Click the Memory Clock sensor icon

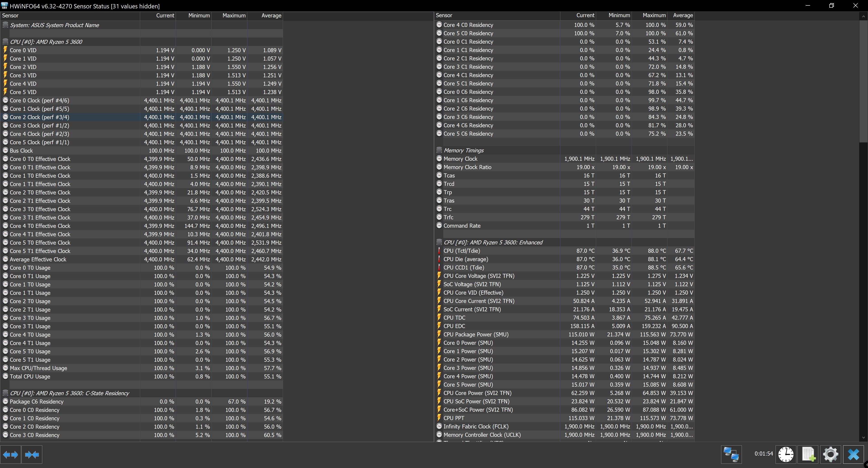439,158
